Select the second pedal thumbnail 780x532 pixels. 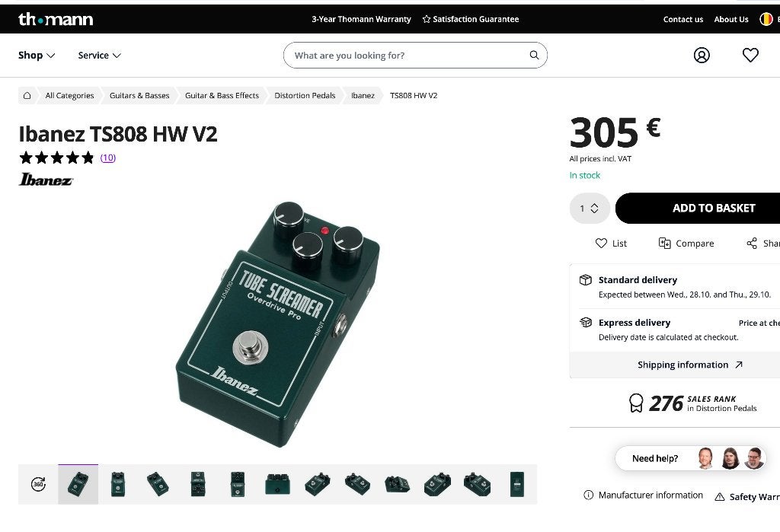[118, 484]
